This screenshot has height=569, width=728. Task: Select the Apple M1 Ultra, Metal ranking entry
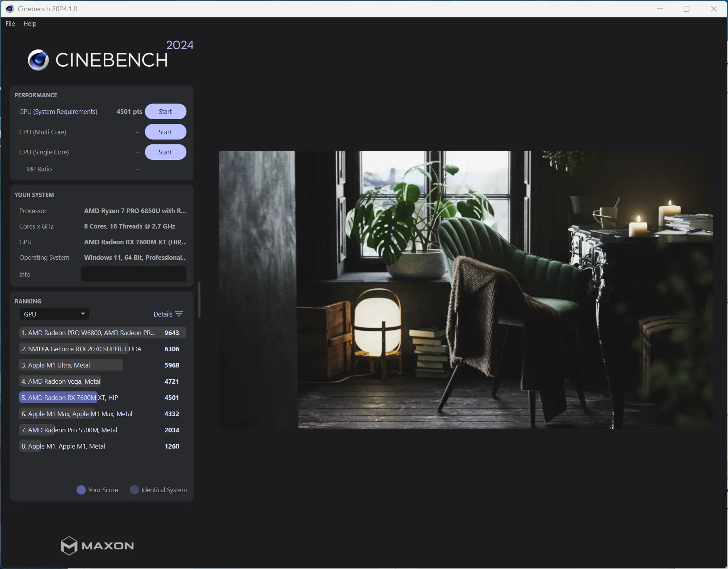click(103, 365)
